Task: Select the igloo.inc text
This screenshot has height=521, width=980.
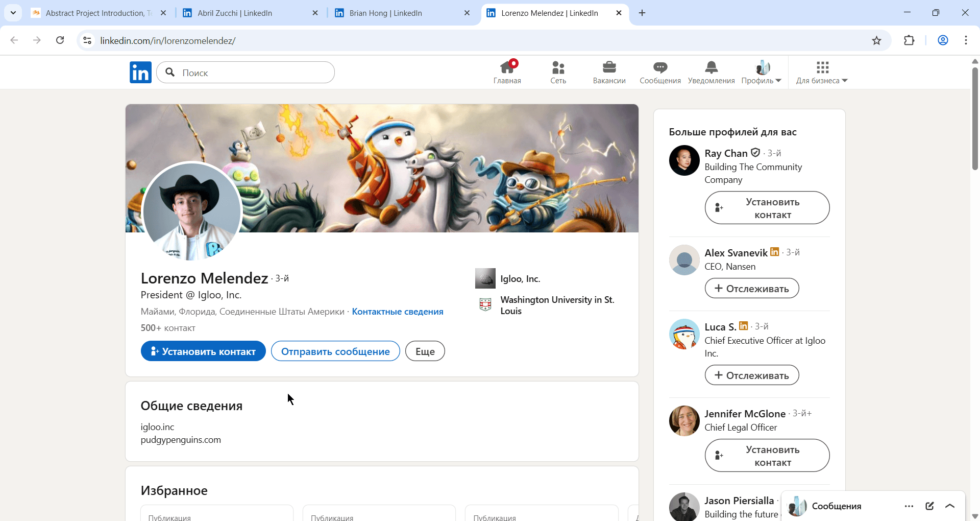Action: point(157,427)
